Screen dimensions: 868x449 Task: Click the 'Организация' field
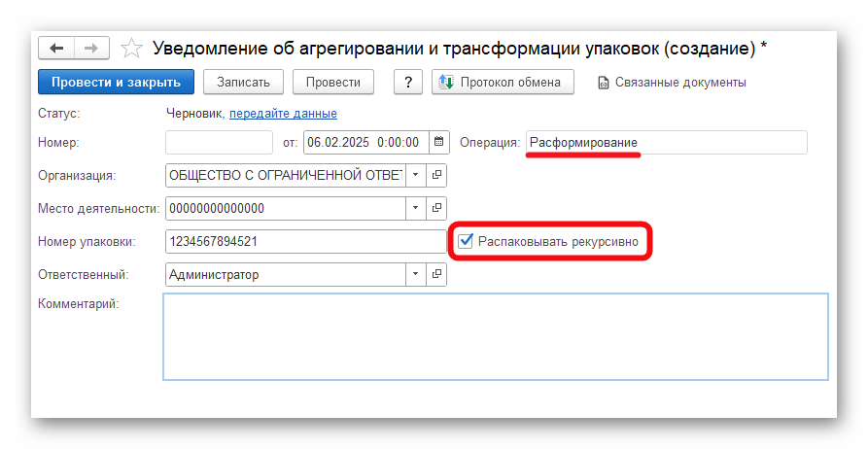(285, 176)
